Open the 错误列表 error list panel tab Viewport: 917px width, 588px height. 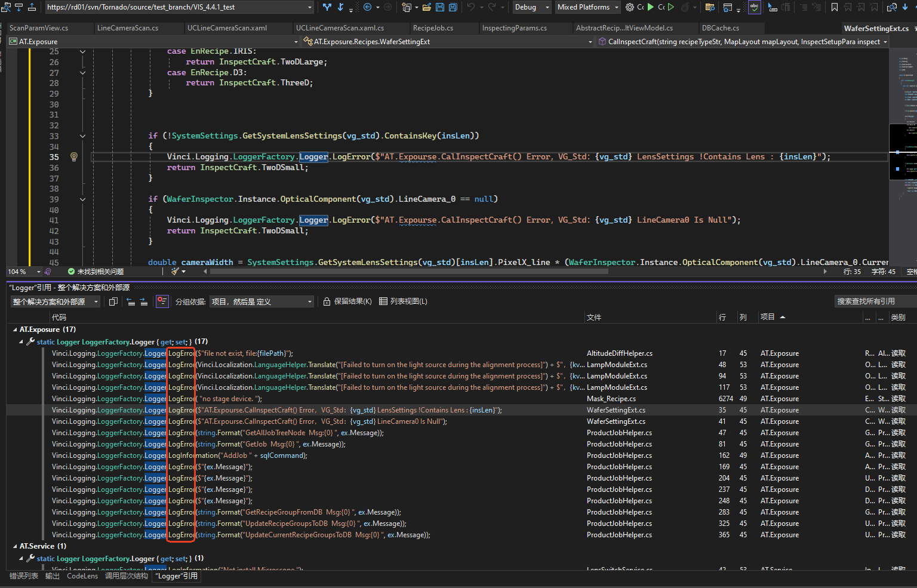[x=24, y=576]
